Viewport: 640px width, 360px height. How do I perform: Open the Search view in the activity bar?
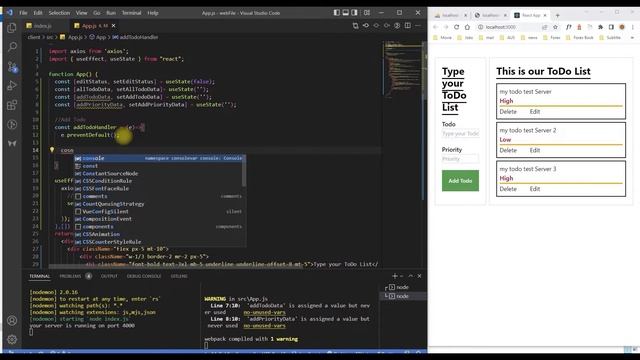[x=12, y=47]
